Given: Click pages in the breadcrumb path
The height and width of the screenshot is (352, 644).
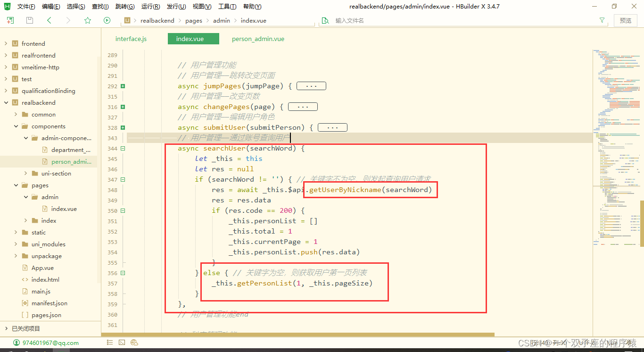Looking at the screenshot, I should coord(194,20).
